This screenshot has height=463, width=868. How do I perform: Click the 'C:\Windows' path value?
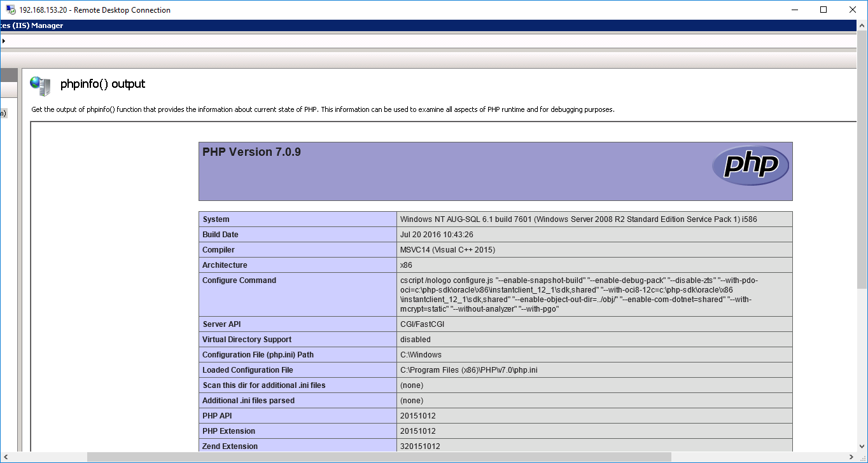421,355
